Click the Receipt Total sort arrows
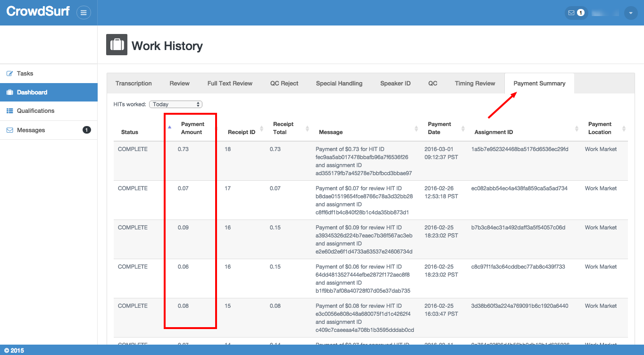Screen dimensions: 644x355 coord(308,128)
